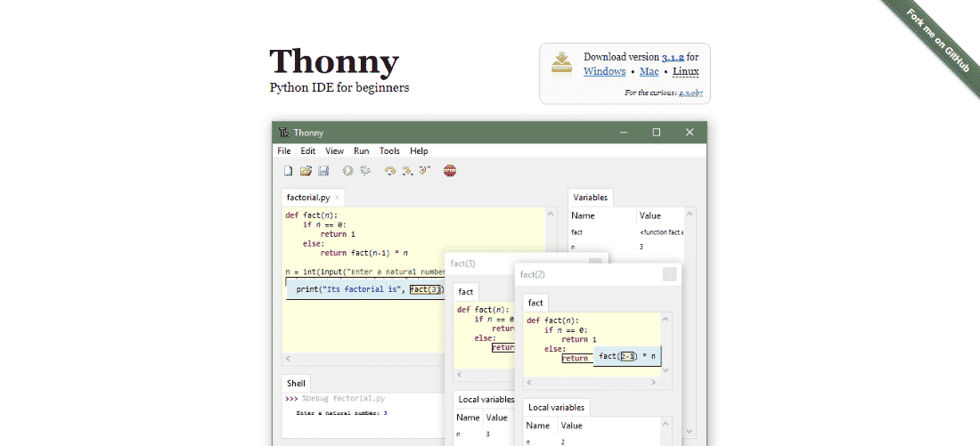Viewport: 980px width, 446px height.
Task: Click the Value header in fact(2) Local variables
Action: [572, 426]
